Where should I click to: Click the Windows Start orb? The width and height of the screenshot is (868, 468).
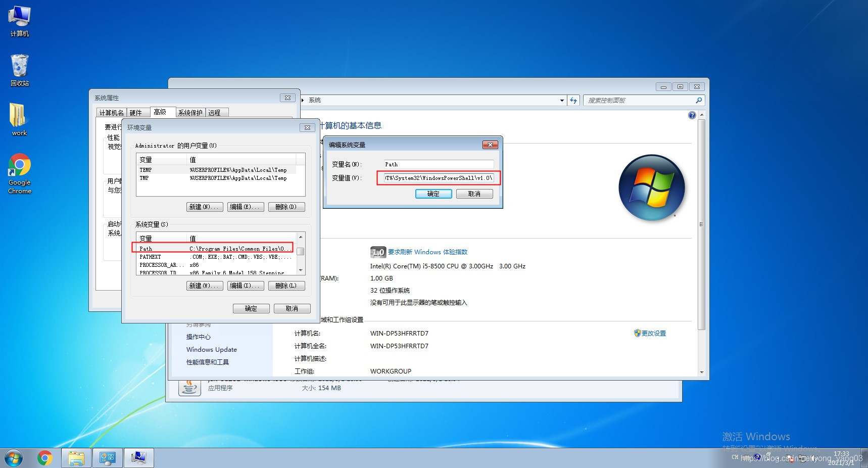point(14,458)
